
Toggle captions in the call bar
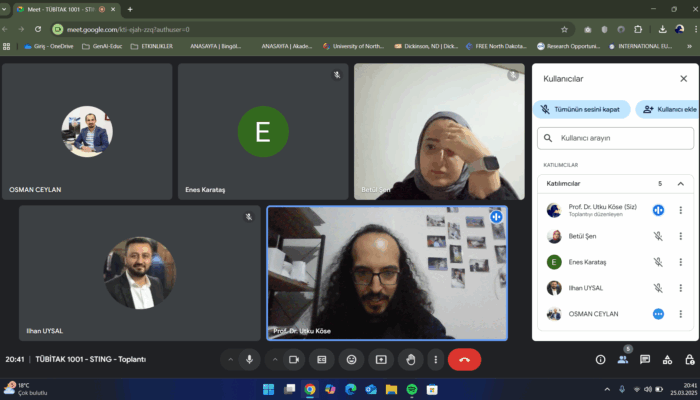click(x=322, y=359)
